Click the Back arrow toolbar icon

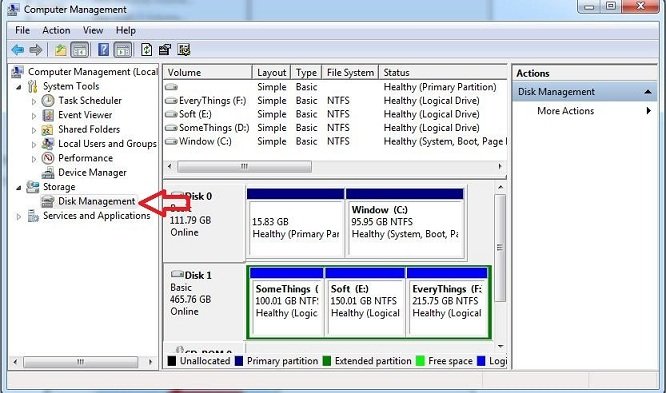coord(18,50)
